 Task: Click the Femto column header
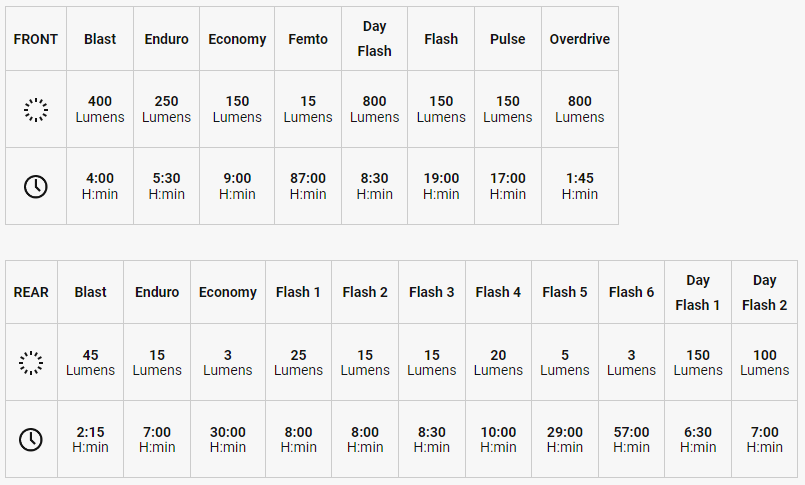click(x=308, y=39)
